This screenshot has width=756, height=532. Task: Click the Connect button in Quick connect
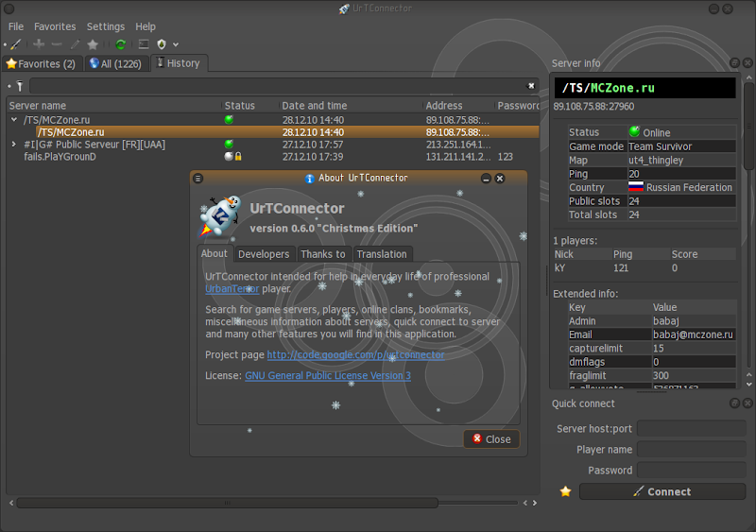(662, 491)
